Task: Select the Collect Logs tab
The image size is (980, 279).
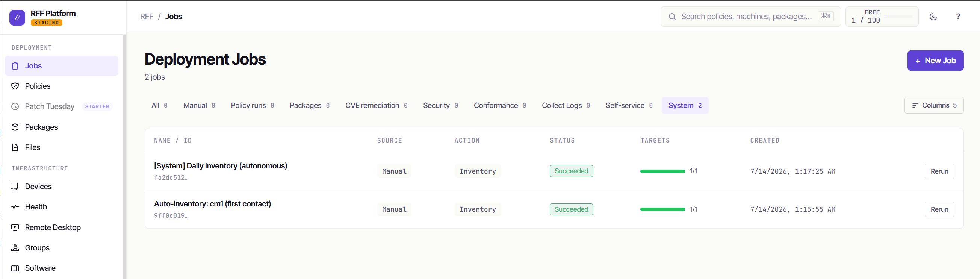Action: pyautogui.click(x=566, y=105)
